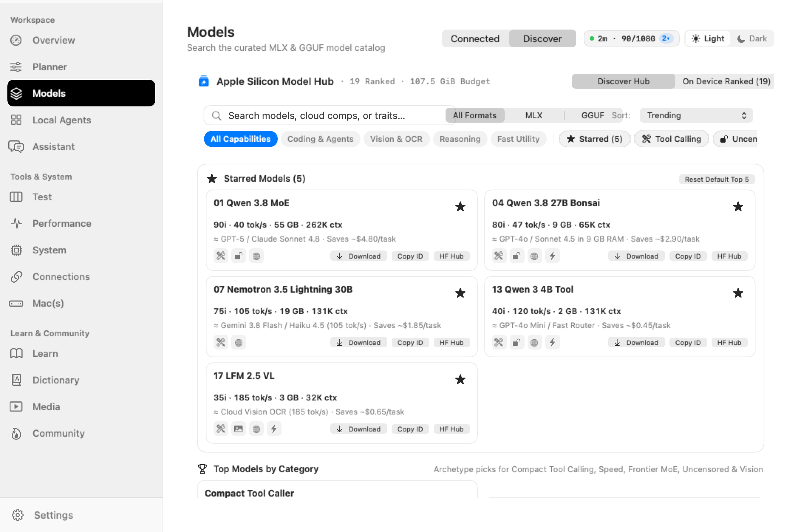The image size is (798, 532).
Task: Select the GGUF format filter
Action: pyautogui.click(x=593, y=116)
